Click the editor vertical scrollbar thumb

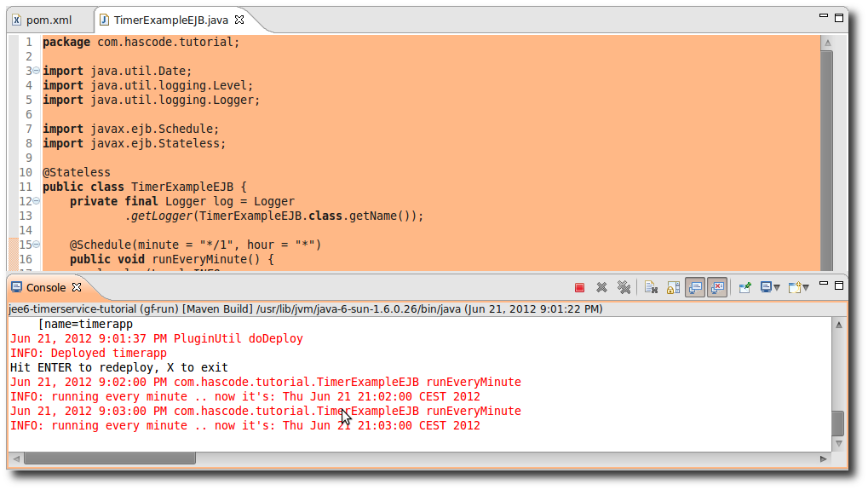(x=827, y=160)
